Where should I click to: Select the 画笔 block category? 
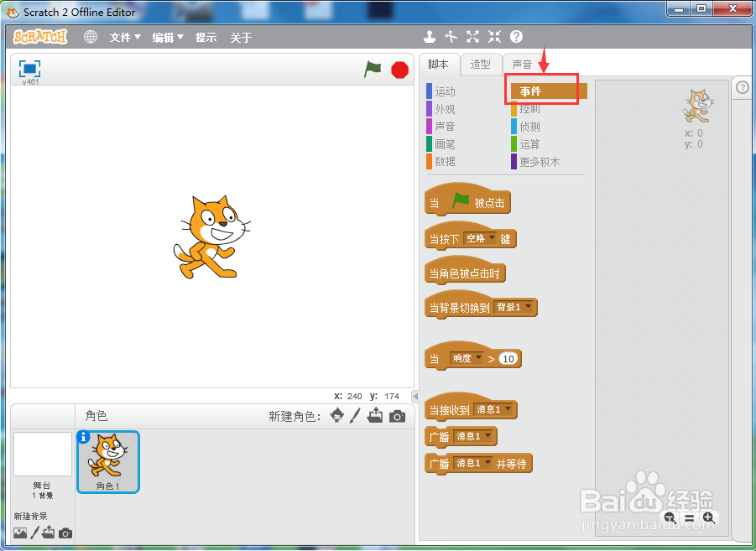pos(441,143)
